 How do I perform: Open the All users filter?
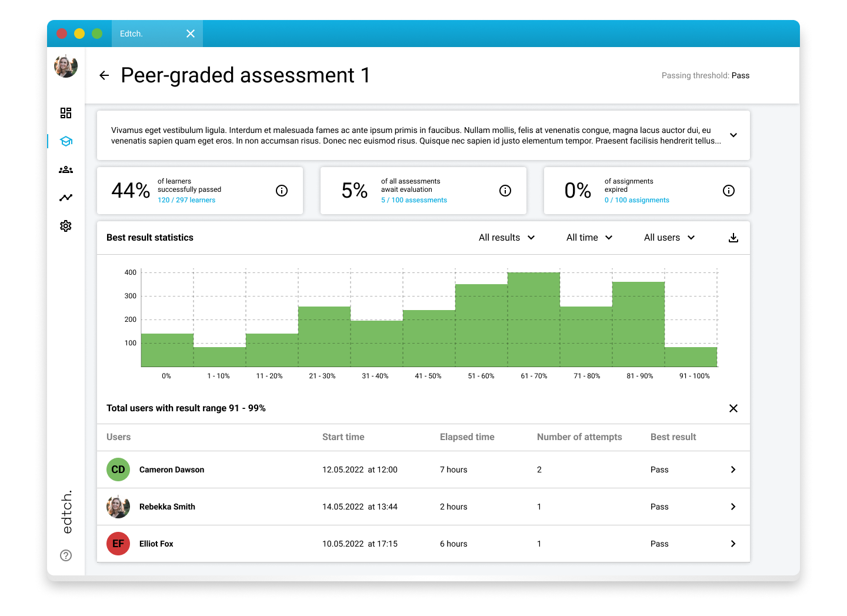(669, 238)
